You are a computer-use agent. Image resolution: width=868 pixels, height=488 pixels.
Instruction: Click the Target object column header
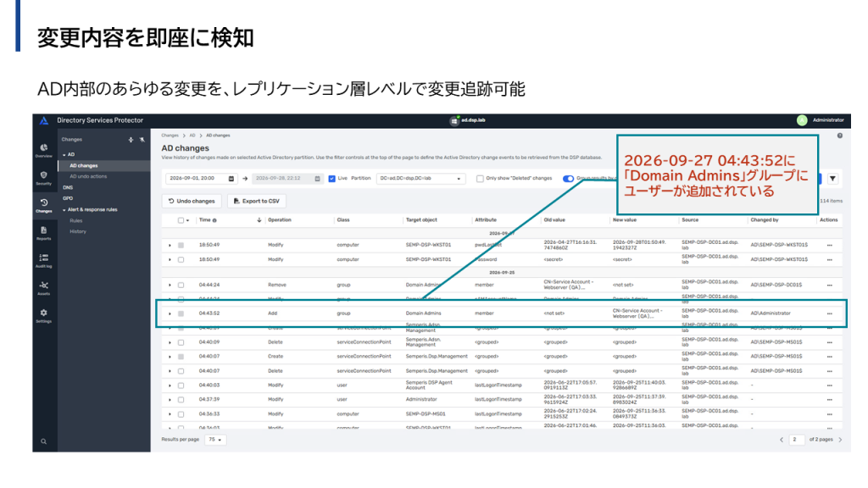click(421, 220)
